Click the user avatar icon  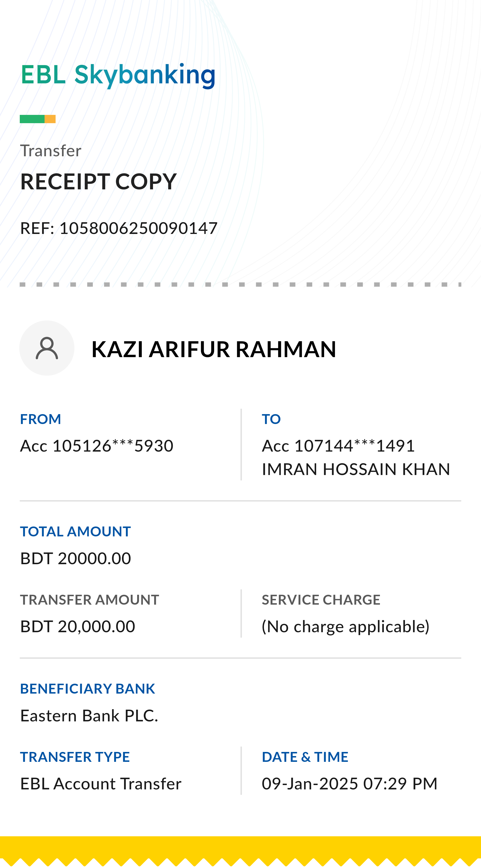pos(47,348)
